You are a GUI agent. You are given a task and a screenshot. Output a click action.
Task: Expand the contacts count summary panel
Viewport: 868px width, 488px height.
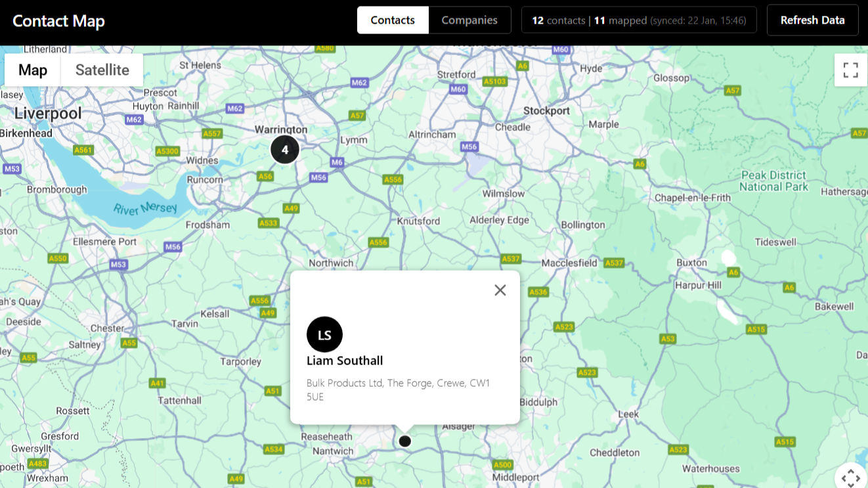tap(638, 20)
